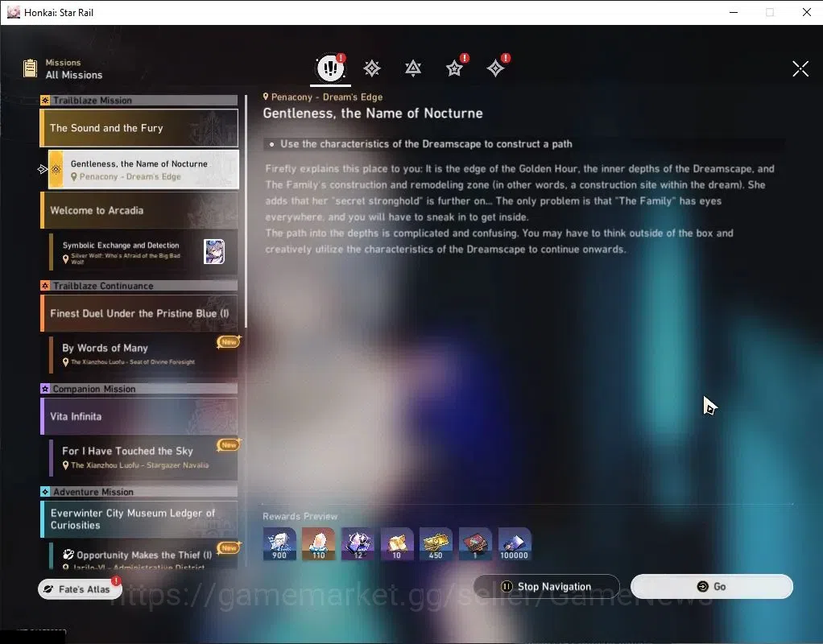Switch to the Companion Mission star tab
Viewport: 823px width, 644px height.
tap(454, 68)
